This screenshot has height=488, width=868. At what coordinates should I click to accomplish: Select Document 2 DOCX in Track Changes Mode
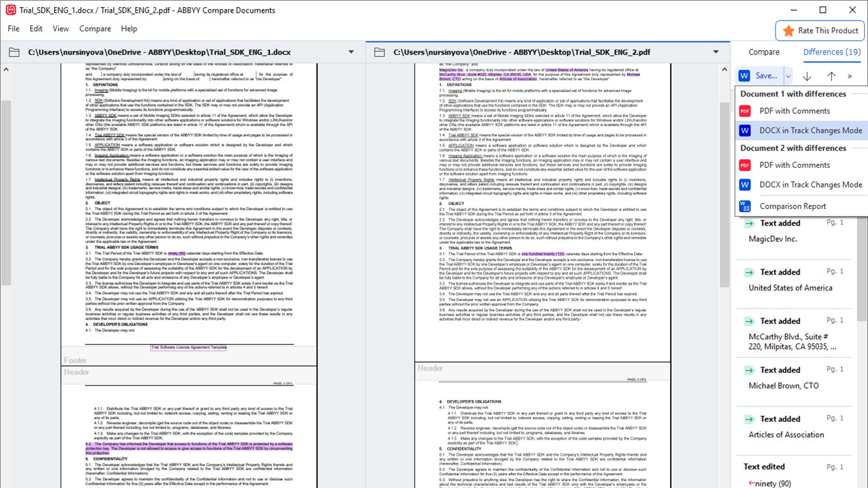tap(801, 185)
